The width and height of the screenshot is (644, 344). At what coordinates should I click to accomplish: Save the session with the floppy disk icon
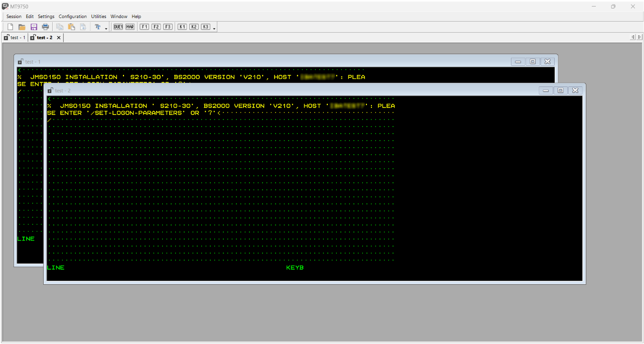tap(34, 27)
